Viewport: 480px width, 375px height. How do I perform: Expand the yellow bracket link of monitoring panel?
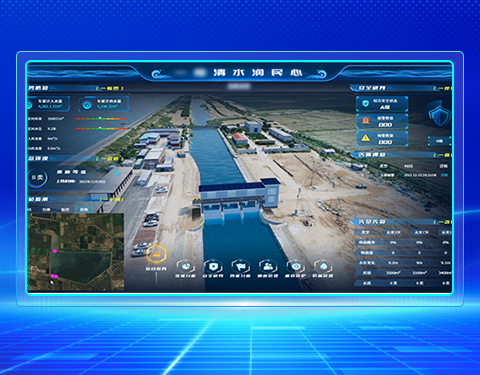click(112, 199)
